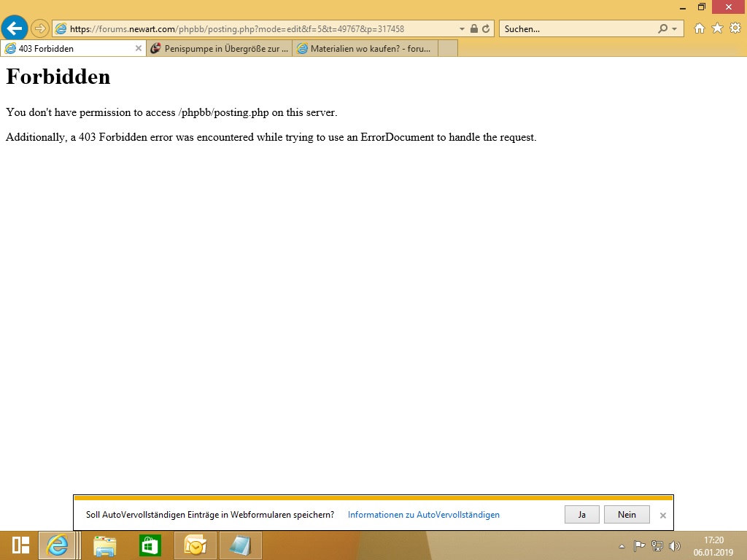Click the Forbidden heading text
This screenshot has width=747, height=560.
pyautogui.click(x=58, y=76)
